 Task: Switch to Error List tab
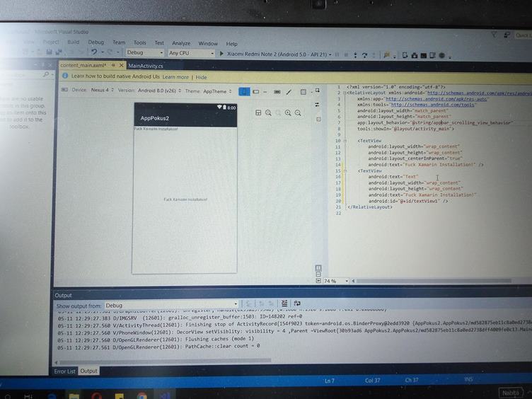click(64, 371)
